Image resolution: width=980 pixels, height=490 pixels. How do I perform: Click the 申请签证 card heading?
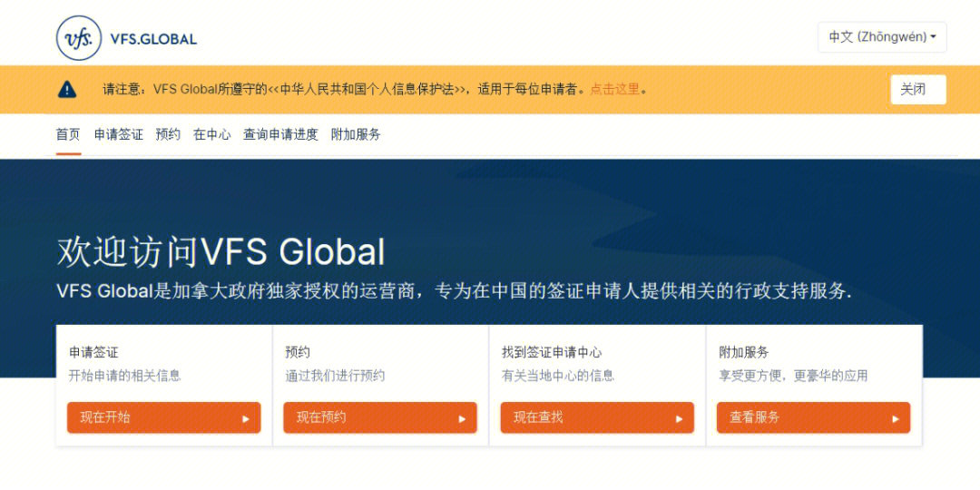pos(93,352)
